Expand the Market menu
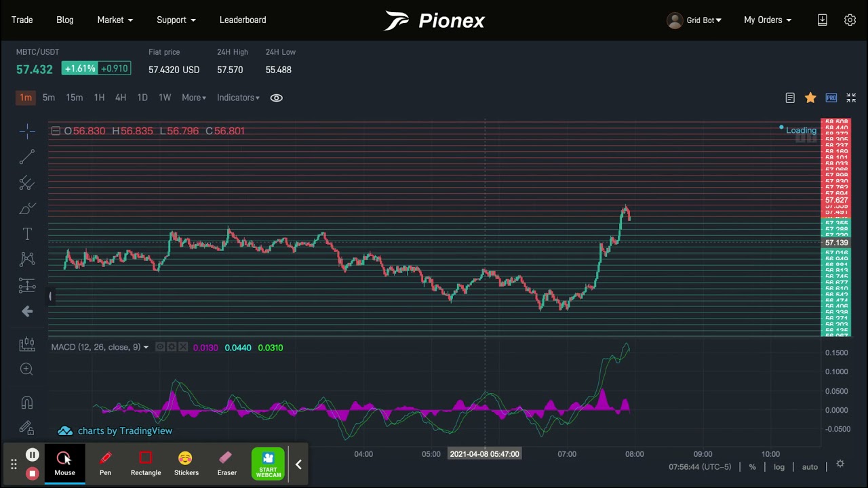 [x=115, y=20]
